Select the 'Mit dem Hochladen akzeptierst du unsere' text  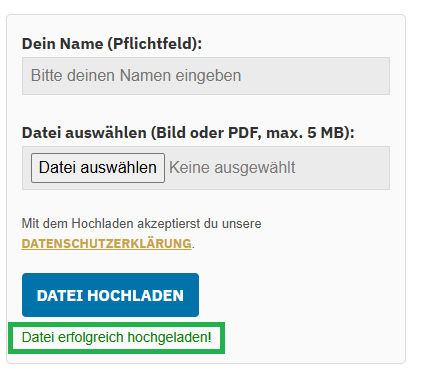tap(141, 223)
